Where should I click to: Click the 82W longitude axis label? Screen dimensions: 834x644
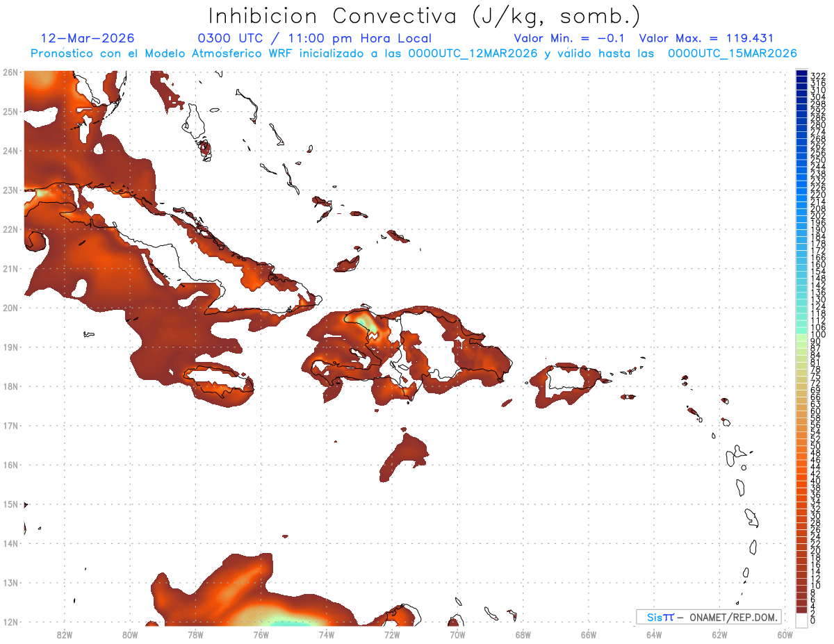[x=65, y=634]
